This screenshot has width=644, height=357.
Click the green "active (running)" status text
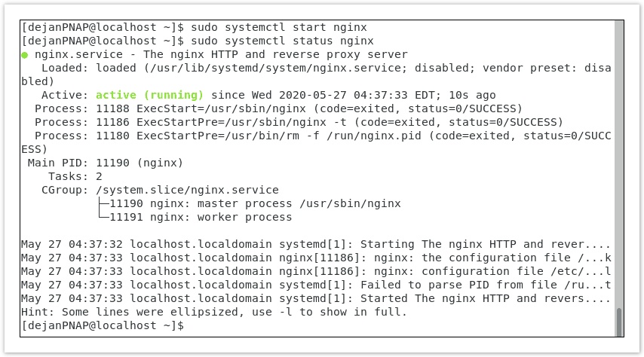pyautogui.click(x=149, y=95)
